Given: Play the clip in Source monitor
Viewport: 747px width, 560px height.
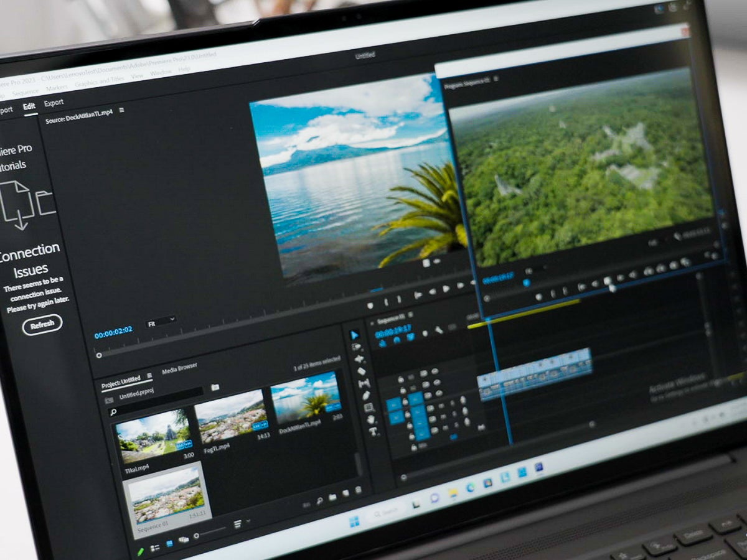Looking at the screenshot, I should click(x=446, y=289).
